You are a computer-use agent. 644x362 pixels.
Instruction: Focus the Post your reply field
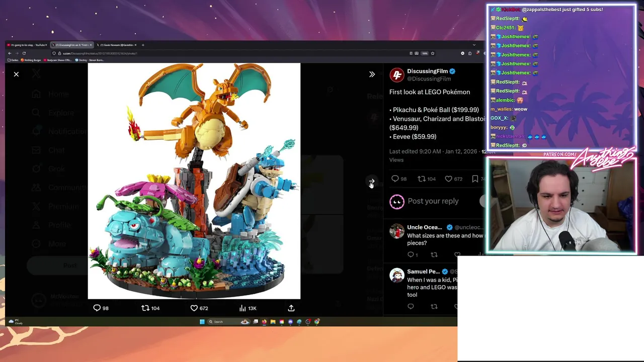[433, 201]
